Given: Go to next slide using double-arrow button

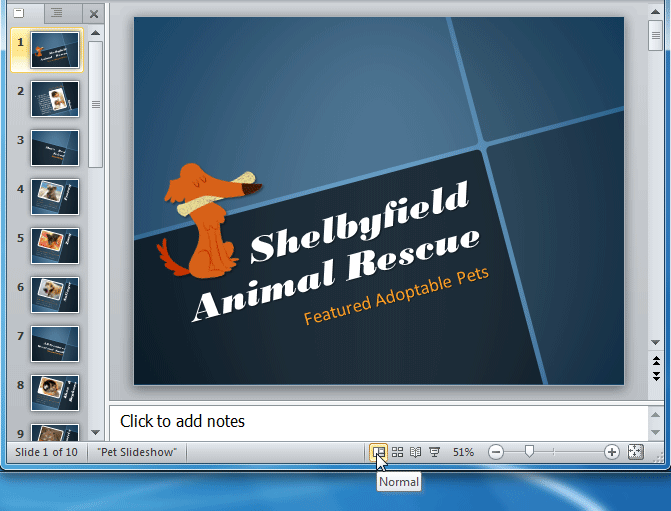Looking at the screenshot, I should (x=656, y=376).
